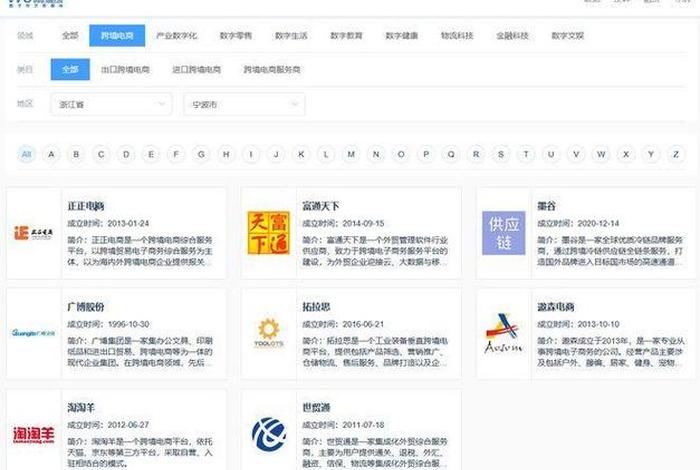Select the 数字健康 field

point(402,36)
